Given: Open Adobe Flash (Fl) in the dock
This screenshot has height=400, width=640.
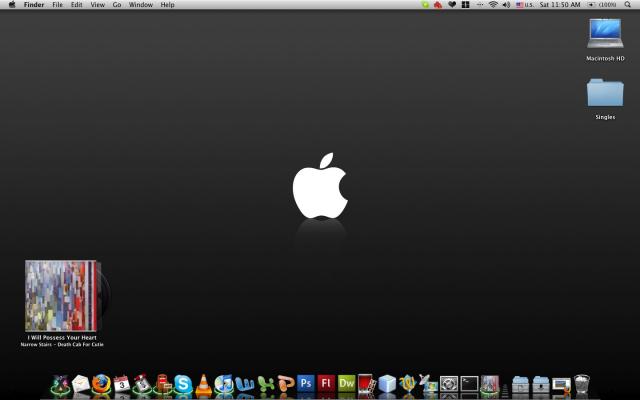Looking at the screenshot, I should 326,384.
